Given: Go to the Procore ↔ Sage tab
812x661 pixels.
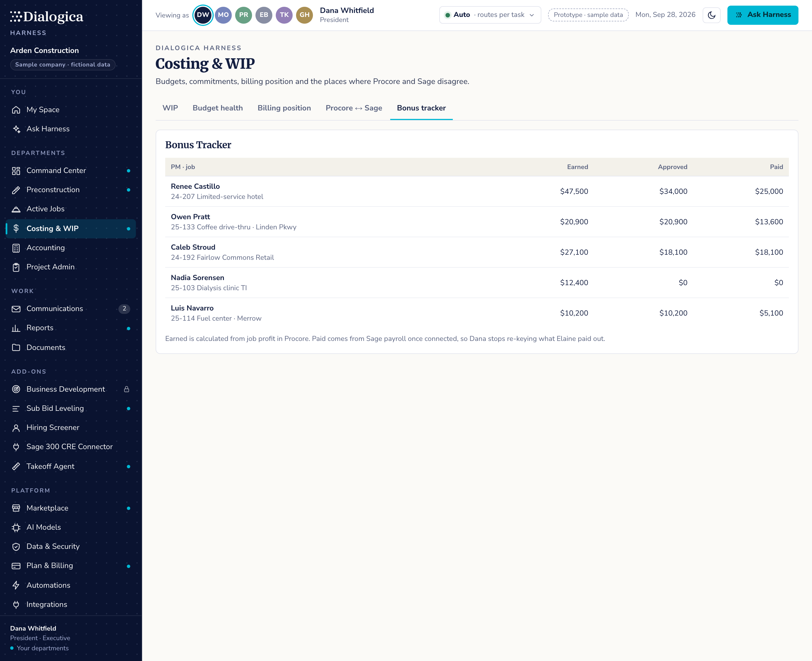Looking at the screenshot, I should click(x=354, y=108).
